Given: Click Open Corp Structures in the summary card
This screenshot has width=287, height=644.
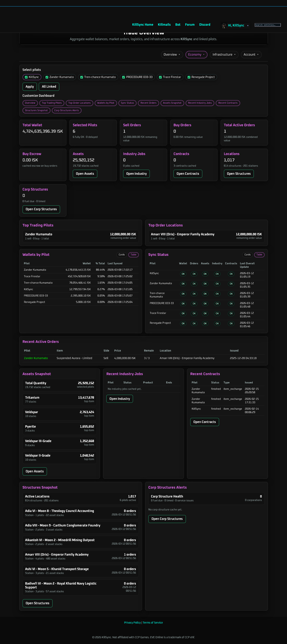Looking at the screenshot, I should click(x=41, y=209).
